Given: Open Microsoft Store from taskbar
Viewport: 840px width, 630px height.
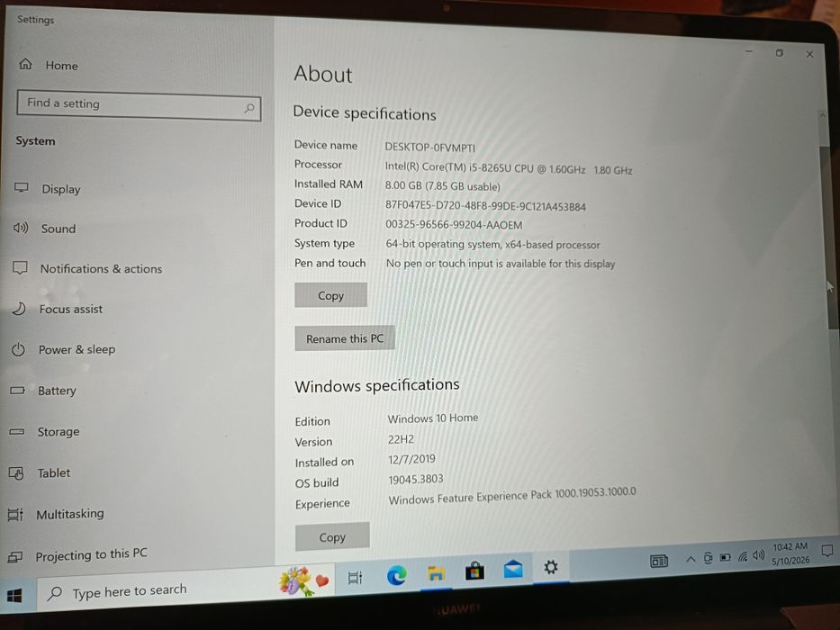Looking at the screenshot, I should 474,571.
